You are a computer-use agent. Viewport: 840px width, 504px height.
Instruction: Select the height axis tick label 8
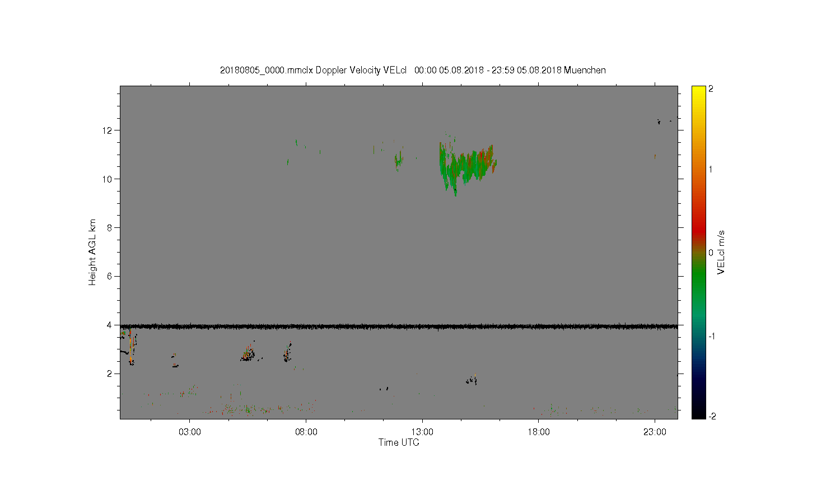(x=110, y=228)
